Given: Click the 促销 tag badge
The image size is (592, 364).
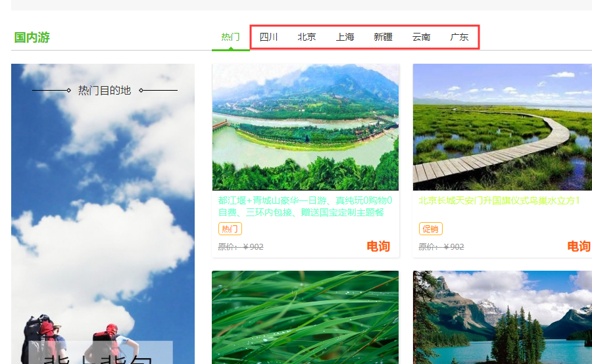Looking at the screenshot, I should pos(430,229).
